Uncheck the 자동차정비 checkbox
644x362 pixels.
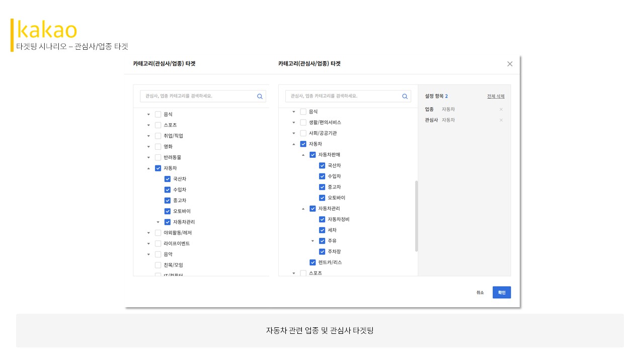(x=322, y=219)
